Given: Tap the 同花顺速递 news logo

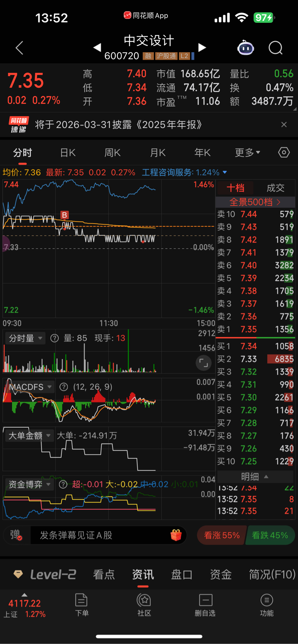Looking at the screenshot, I should (x=19, y=125).
